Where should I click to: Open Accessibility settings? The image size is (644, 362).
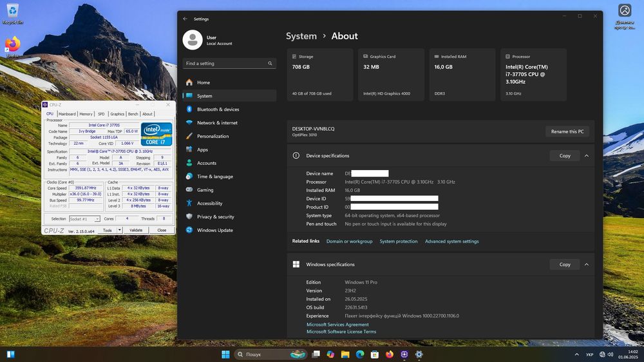click(229, 204)
